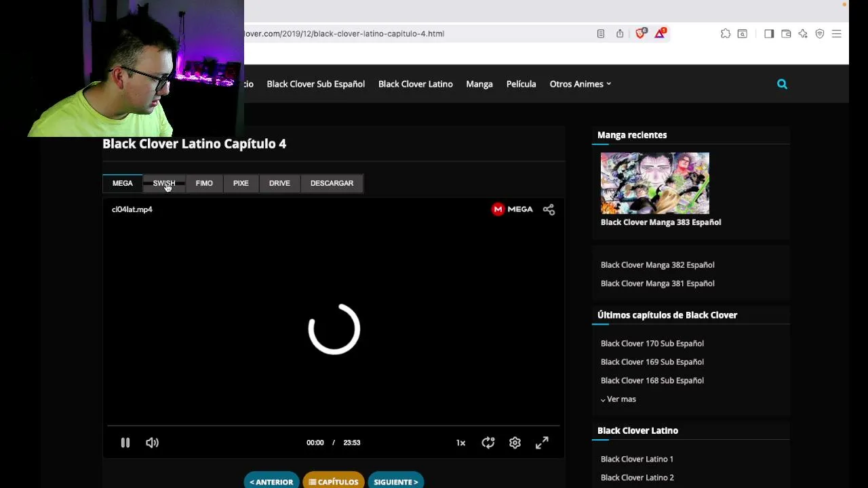Image resolution: width=868 pixels, height=488 pixels.
Task: Change playback speed 1x
Action: (x=460, y=443)
